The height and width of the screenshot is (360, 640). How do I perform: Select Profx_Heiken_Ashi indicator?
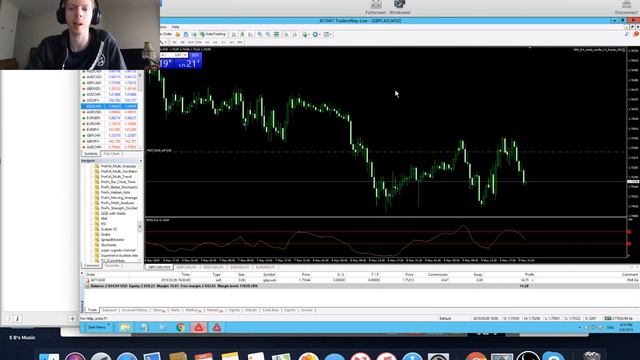click(116, 192)
